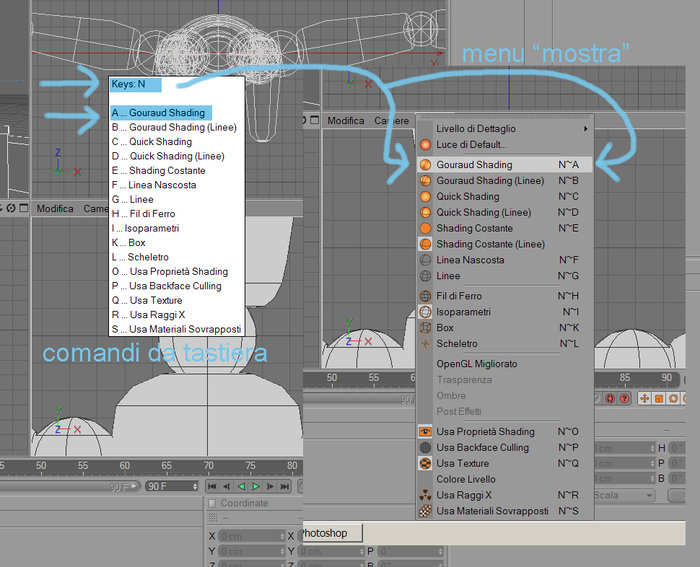Step to previous frame in timeline controls
700x567 pixels.
pyautogui.click(x=227, y=486)
